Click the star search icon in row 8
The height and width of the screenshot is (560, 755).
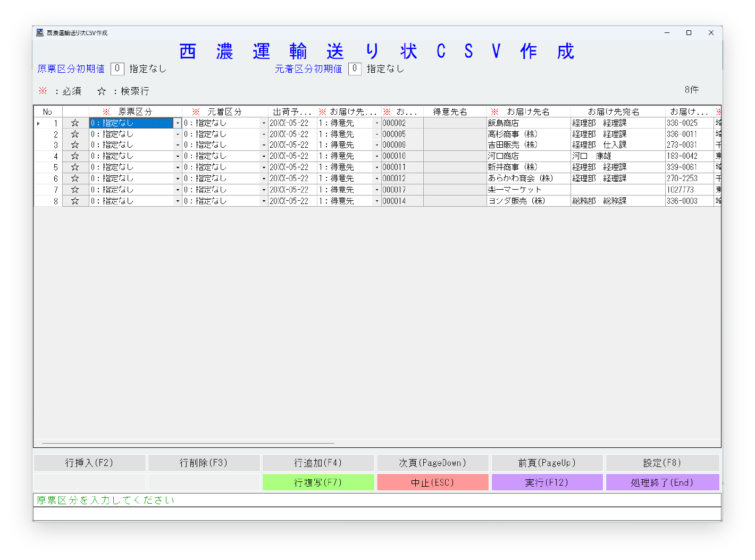(x=75, y=201)
